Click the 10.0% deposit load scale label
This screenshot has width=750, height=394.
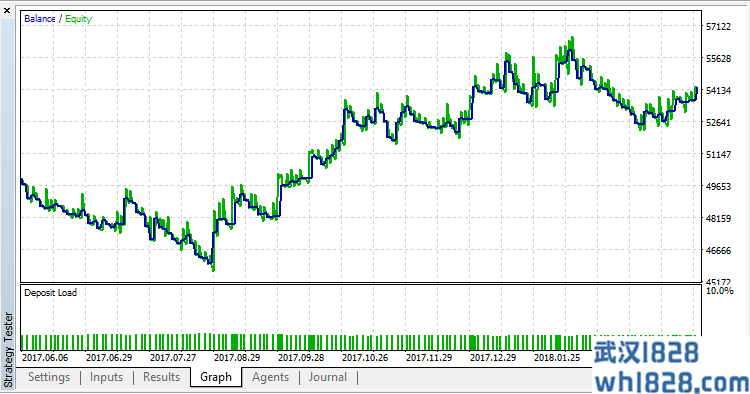(719, 291)
